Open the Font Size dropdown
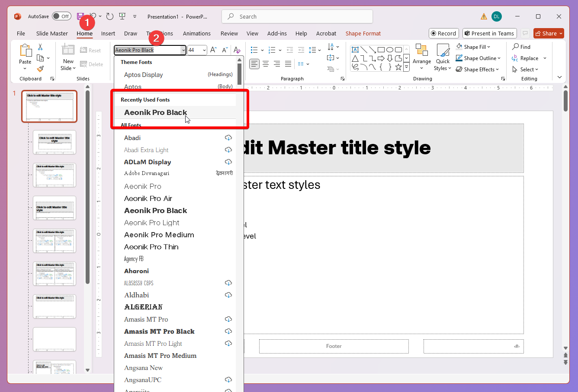The width and height of the screenshot is (578, 392). pyautogui.click(x=204, y=50)
